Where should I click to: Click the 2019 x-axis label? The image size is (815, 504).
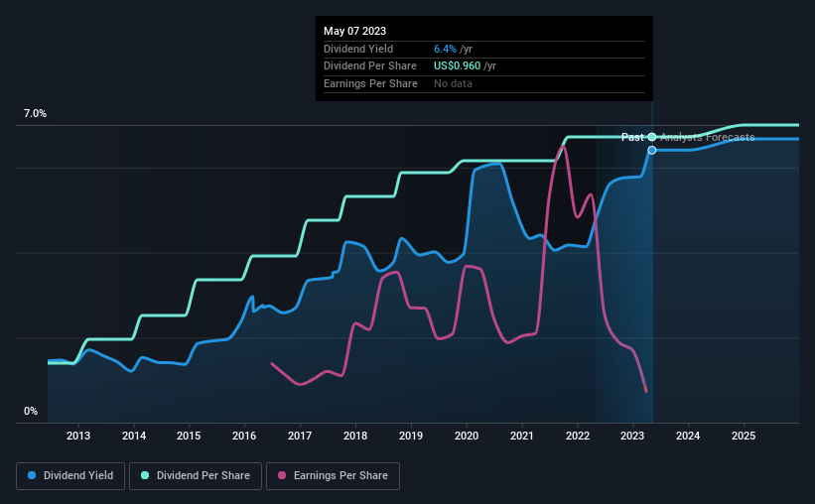coord(411,436)
